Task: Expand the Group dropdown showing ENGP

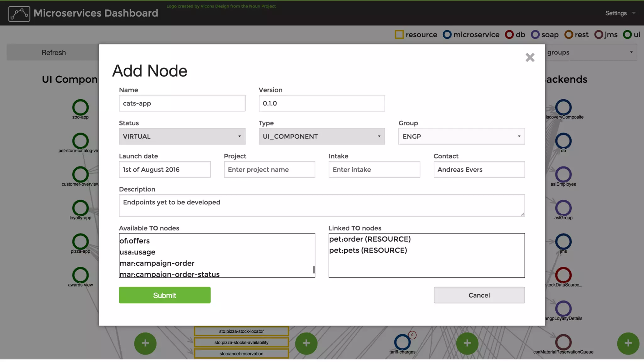Action: click(x=461, y=136)
